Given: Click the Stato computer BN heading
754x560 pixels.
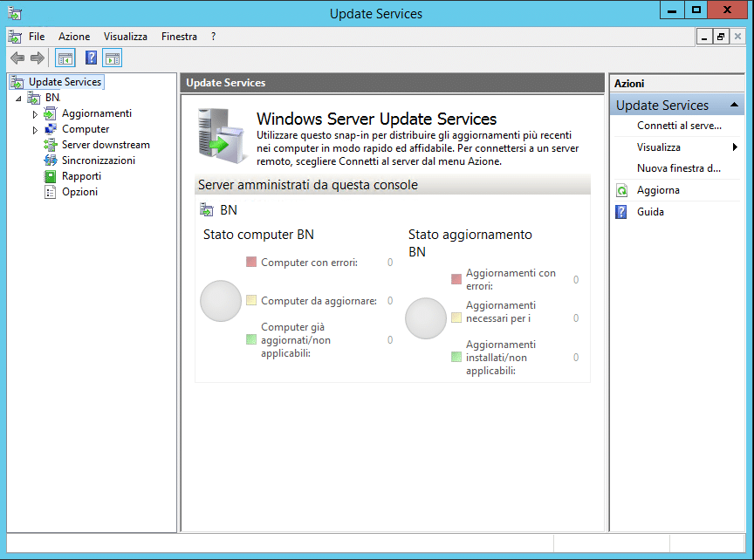Looking at the screenshot, I should (258, 235).
